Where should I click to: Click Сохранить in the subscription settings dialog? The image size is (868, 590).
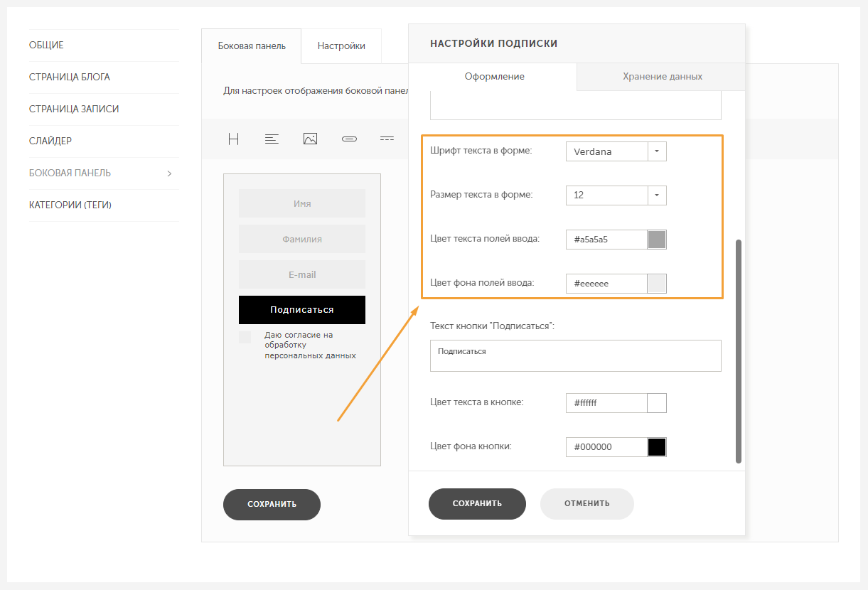click(477, 503)
